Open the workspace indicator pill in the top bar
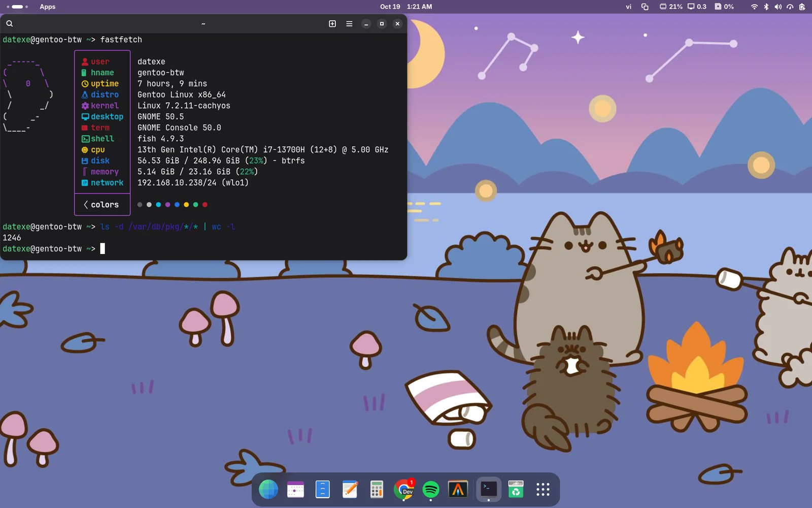This screenshot has width=812, height=508. 17,7
